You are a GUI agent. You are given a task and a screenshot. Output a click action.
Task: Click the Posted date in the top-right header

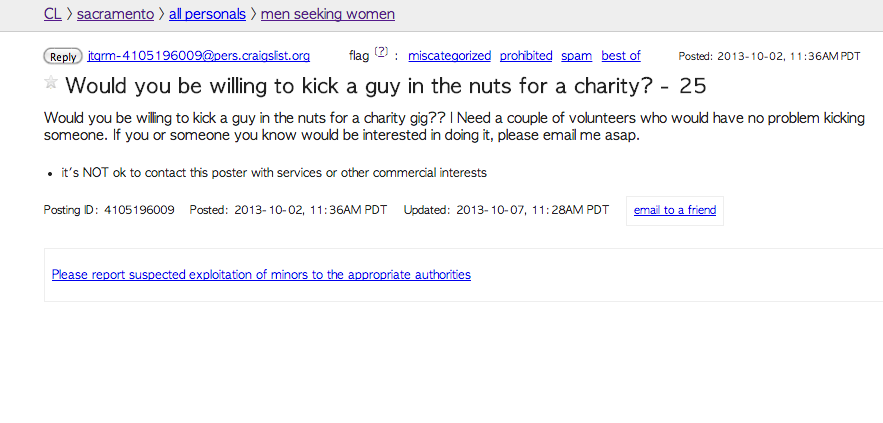769,56
